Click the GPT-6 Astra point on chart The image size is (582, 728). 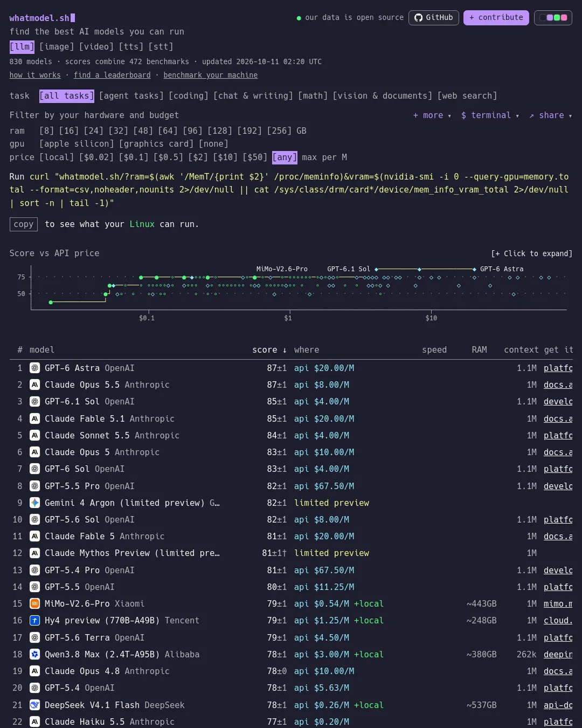(x=474, y=269)
